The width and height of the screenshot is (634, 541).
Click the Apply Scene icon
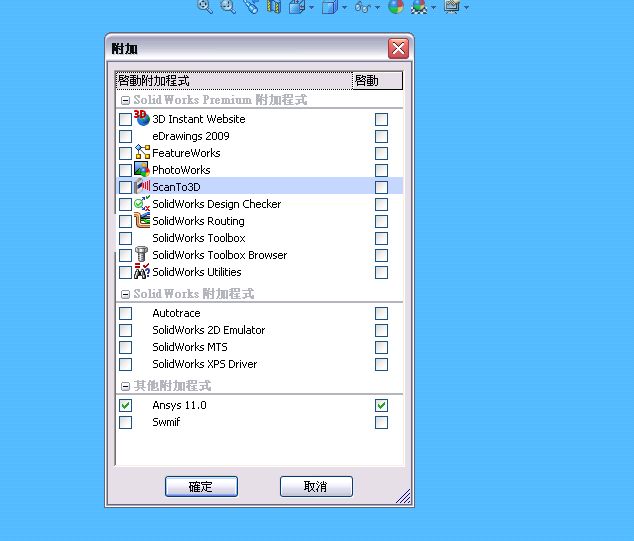pos(419,6)
